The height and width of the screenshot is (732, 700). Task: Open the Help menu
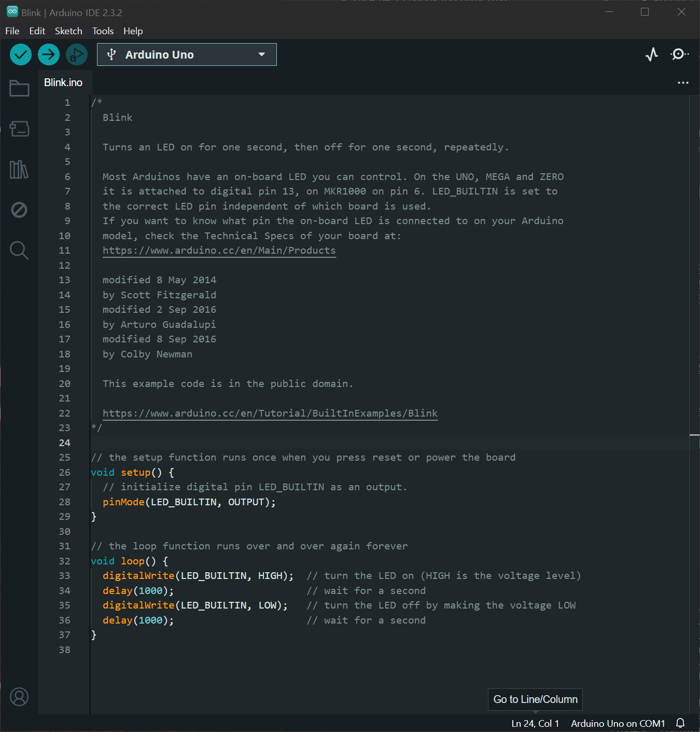click(x=133, y=31)
